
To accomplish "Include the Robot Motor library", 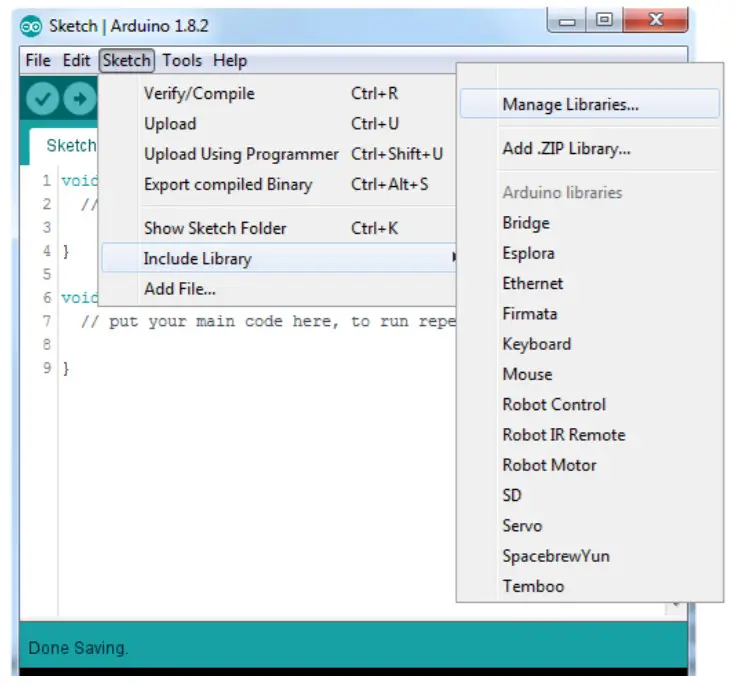I will click(x=589, y=465).
